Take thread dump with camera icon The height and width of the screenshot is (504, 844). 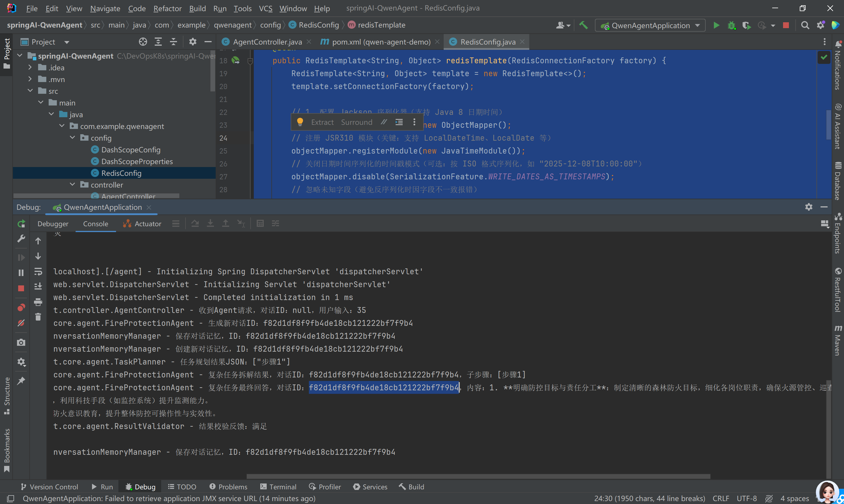tap(21, 342)
